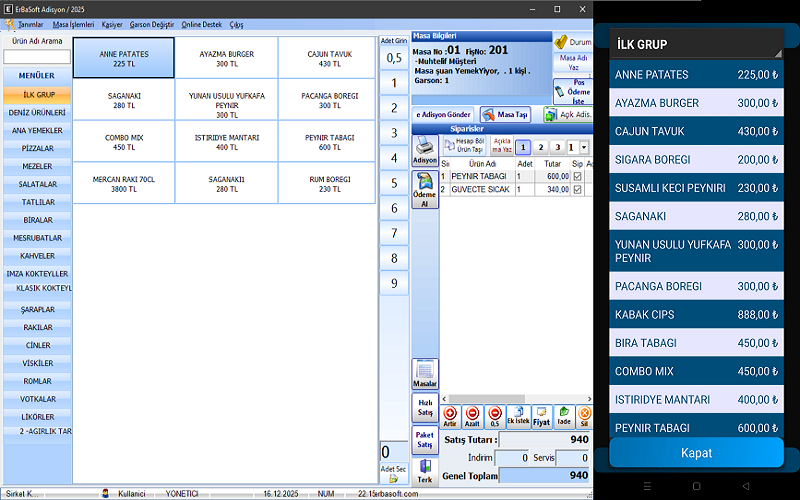Click the İade refund icon
Image resolution: width=800 pixels, height=500 pixels.
pyautogui.click(x=564, y=416)
